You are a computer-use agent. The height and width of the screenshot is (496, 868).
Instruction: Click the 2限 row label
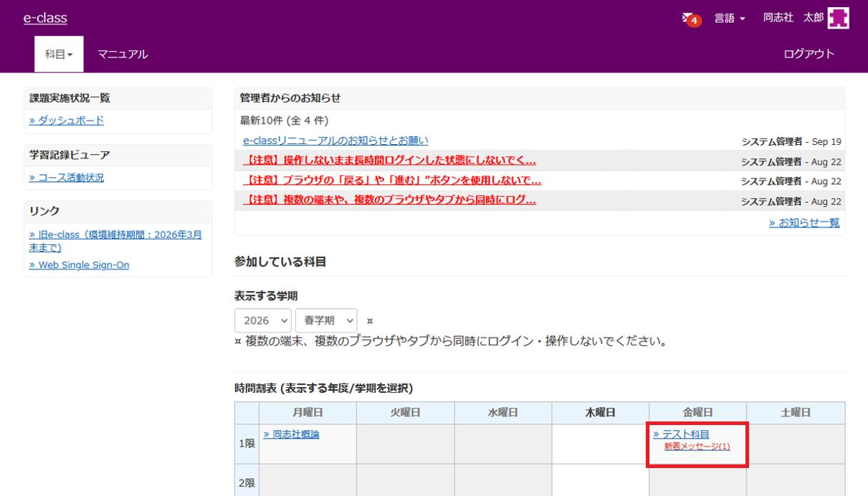click(247, 483)
